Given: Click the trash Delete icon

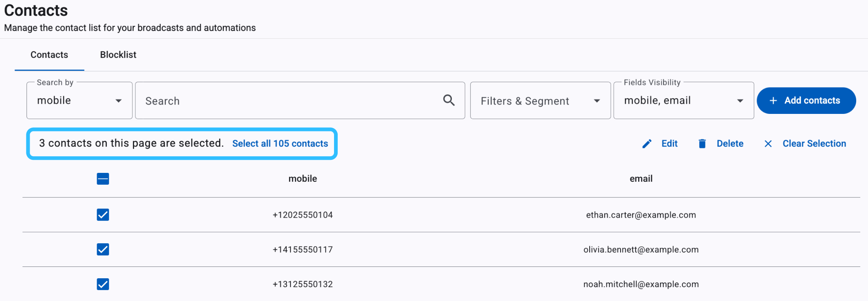Looking at the screenshot, I should click(702, 144).
